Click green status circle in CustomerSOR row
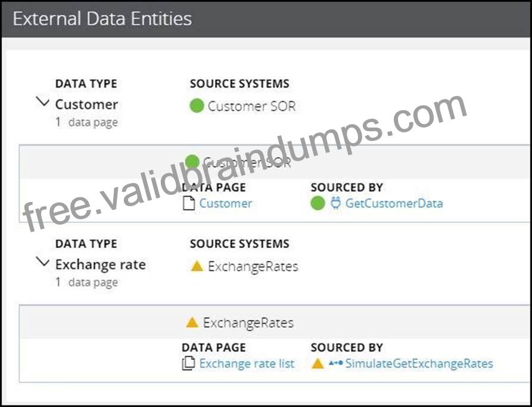 pos(192,162)
